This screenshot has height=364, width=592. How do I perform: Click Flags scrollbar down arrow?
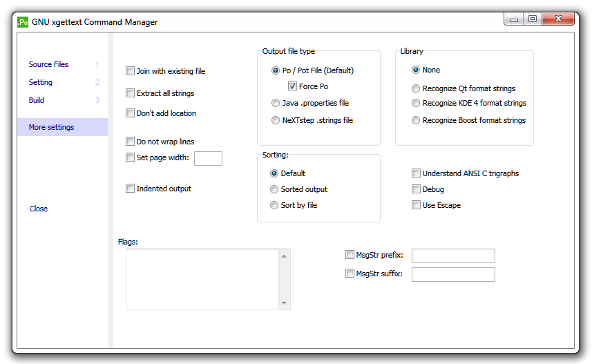pyautogui.click(x=285, y=303)
